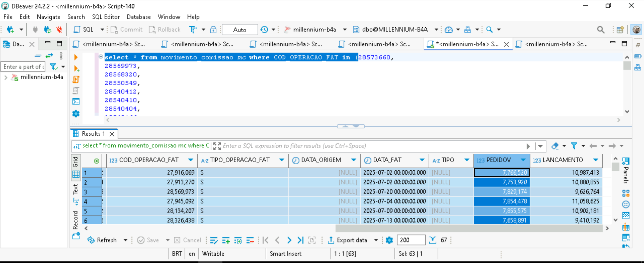Click the Show SQL output console icon
The image size is (644, 263).
(76, 102)
